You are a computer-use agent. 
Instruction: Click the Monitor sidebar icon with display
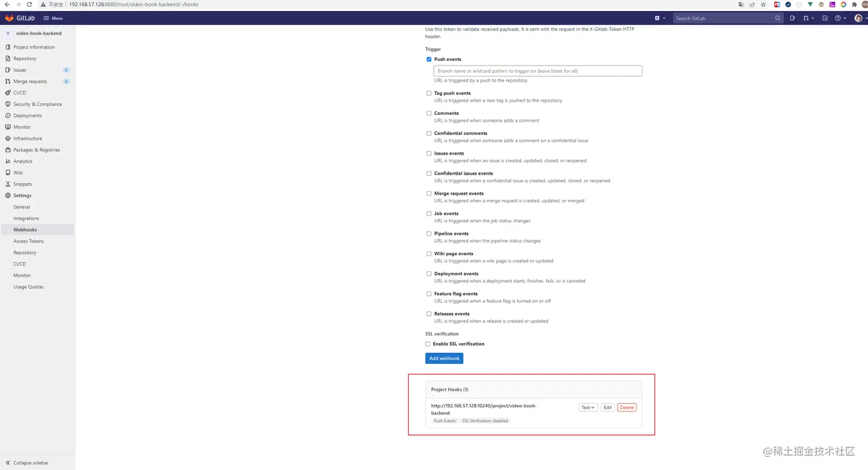(x=7, y=127)
